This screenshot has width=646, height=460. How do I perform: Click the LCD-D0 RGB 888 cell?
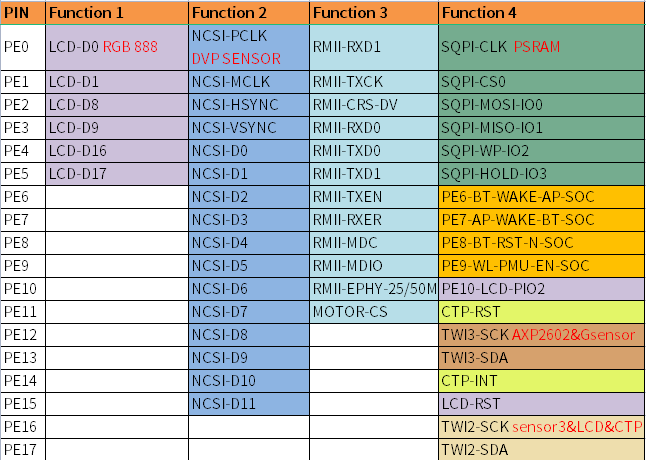pos(116,47)
